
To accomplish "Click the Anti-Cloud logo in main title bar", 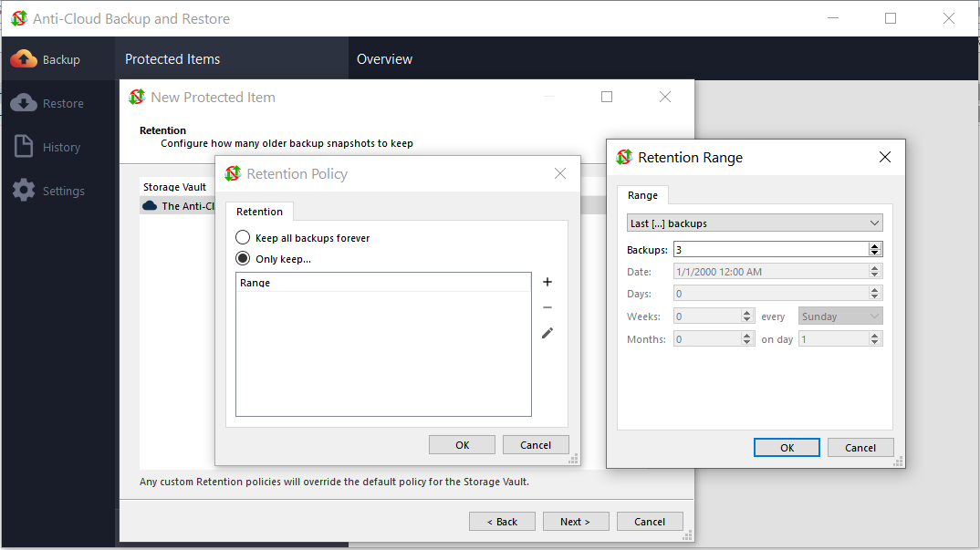I will (x=19, y=19).
